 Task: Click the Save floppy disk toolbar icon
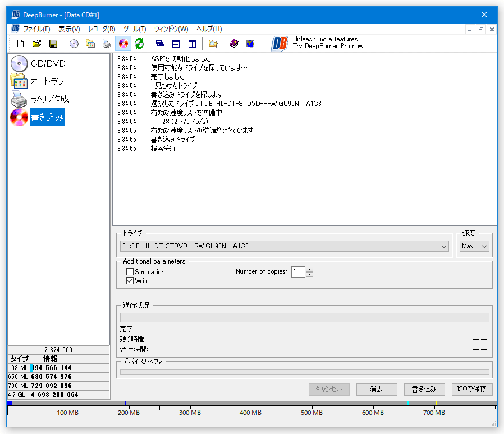pyautogui.click(x=53, y=43)
